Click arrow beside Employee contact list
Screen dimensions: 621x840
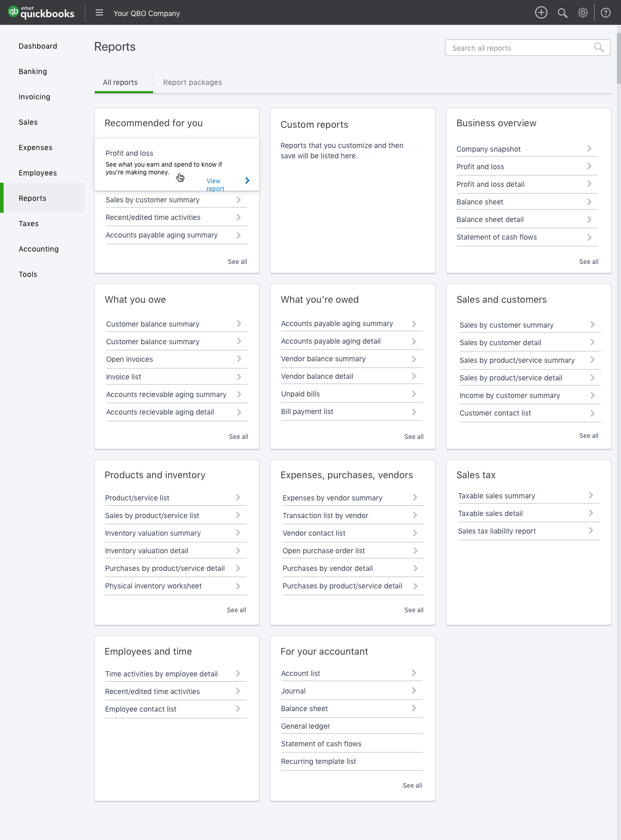(238, 709)
